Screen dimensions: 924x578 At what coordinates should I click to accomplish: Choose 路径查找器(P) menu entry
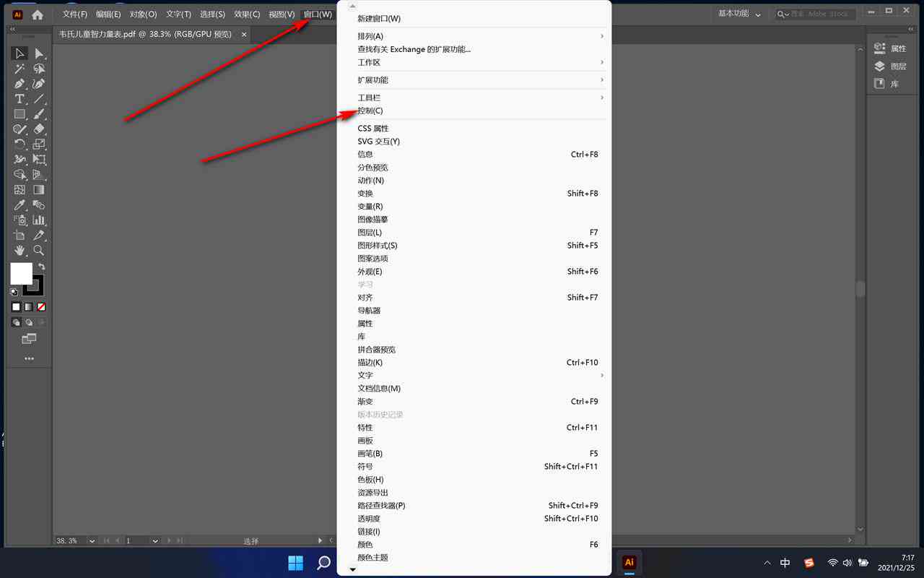474,506
